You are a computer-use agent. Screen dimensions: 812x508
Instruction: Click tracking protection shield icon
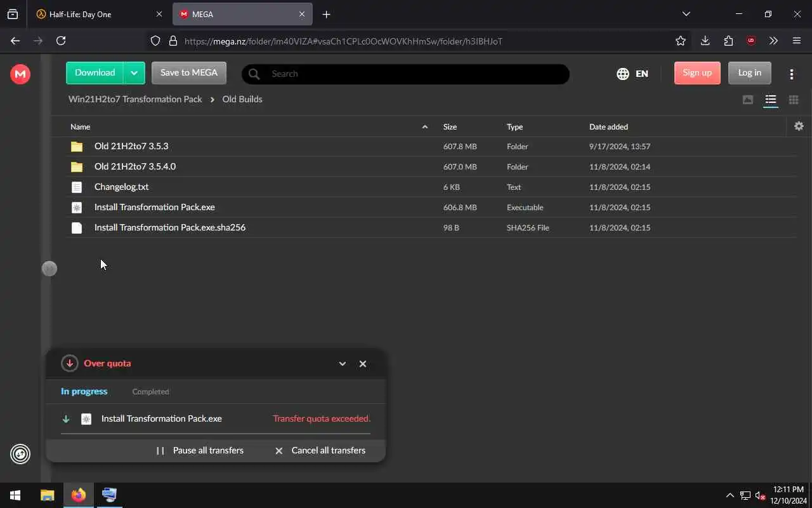[x=155, y=41]
